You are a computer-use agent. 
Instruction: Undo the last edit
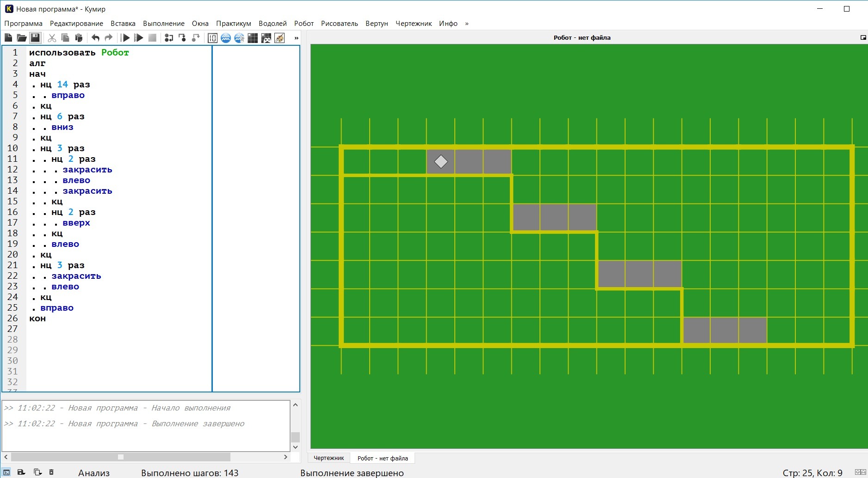click(95, 38)
